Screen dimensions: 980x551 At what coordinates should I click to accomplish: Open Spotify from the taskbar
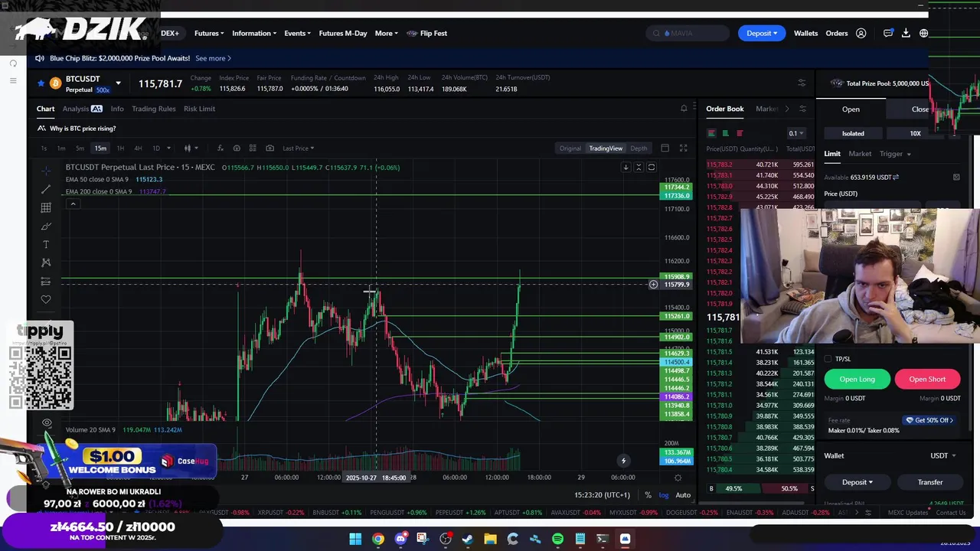[x=557, y=539]
